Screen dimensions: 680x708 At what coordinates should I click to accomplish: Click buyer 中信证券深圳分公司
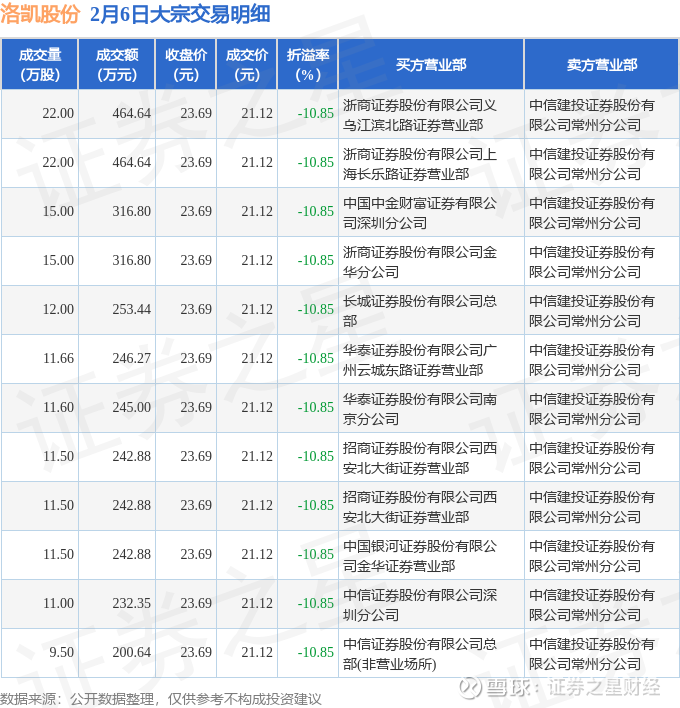click(420, 605)
